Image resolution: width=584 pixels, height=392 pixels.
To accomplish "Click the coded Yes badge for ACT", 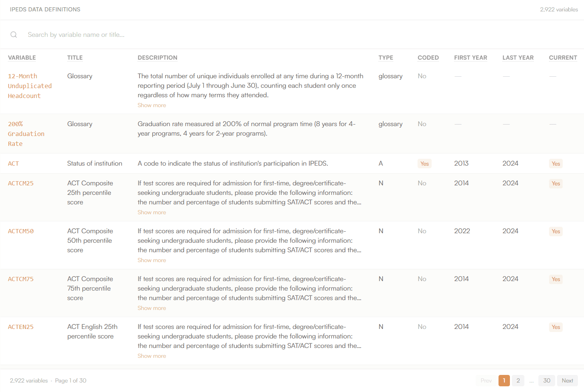I will click(424, 164).
